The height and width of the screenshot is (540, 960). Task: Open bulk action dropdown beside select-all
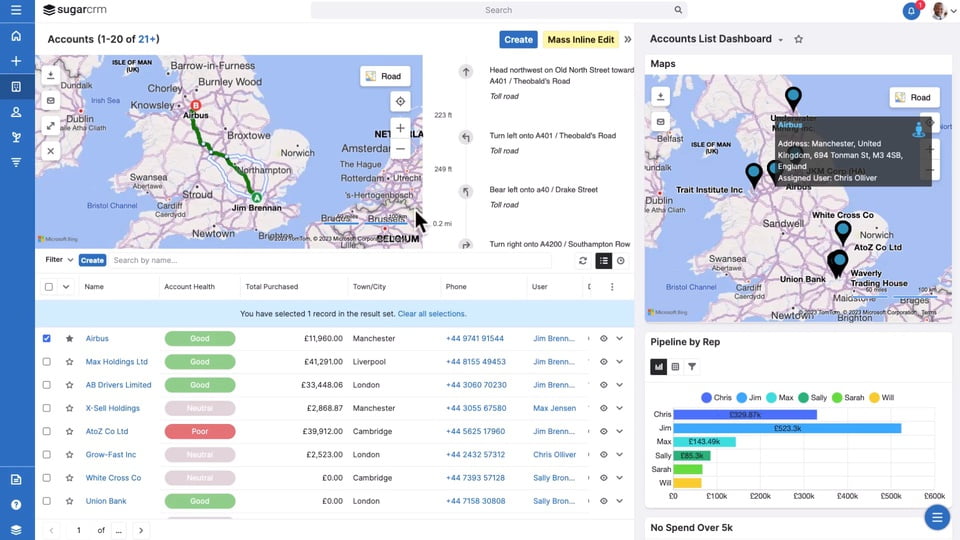point(66,287)
